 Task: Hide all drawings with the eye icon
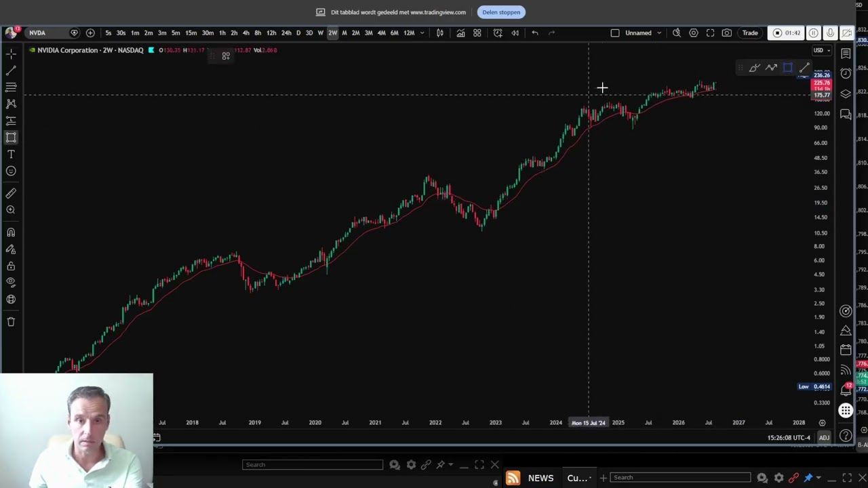point(11,283)
